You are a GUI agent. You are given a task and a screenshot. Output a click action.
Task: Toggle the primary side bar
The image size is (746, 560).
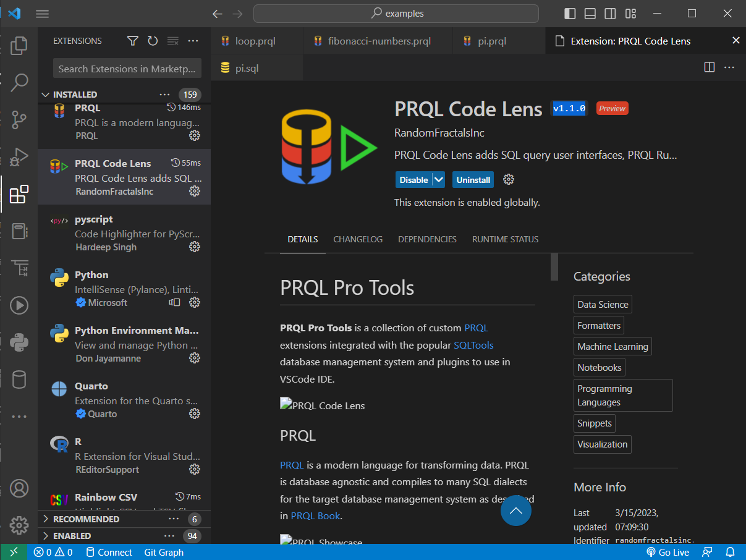tap(570, 14)
